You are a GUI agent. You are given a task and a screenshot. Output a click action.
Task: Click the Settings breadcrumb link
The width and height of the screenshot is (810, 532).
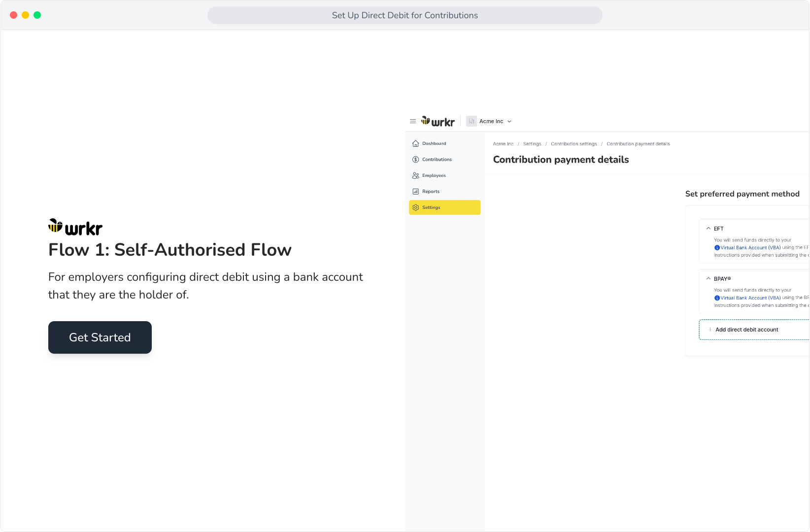pos(532,144)
